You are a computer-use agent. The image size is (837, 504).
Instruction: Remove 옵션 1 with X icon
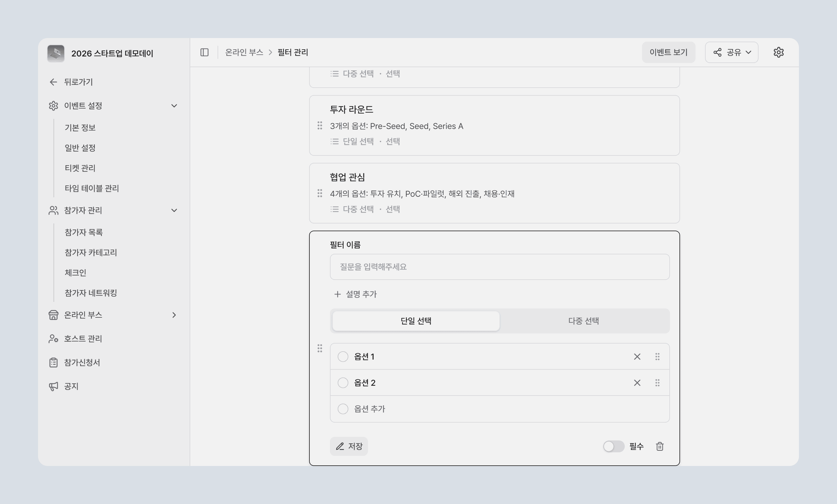637,357
